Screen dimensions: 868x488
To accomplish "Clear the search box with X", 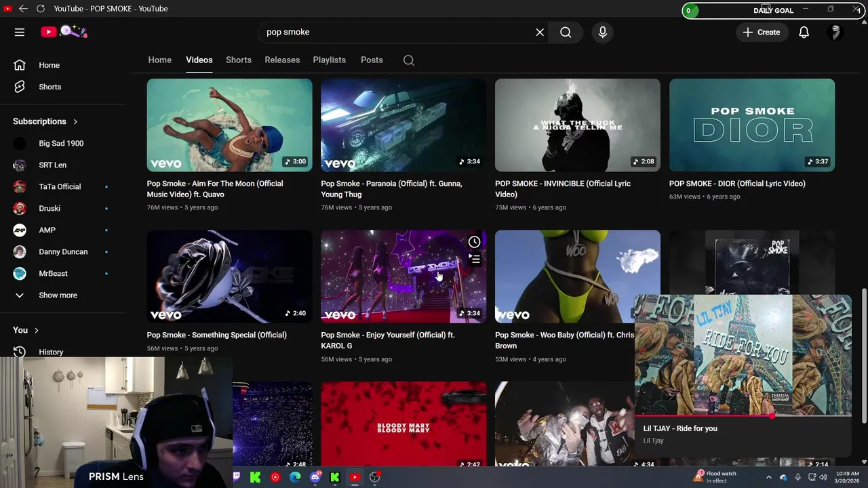I will (540, 32).
